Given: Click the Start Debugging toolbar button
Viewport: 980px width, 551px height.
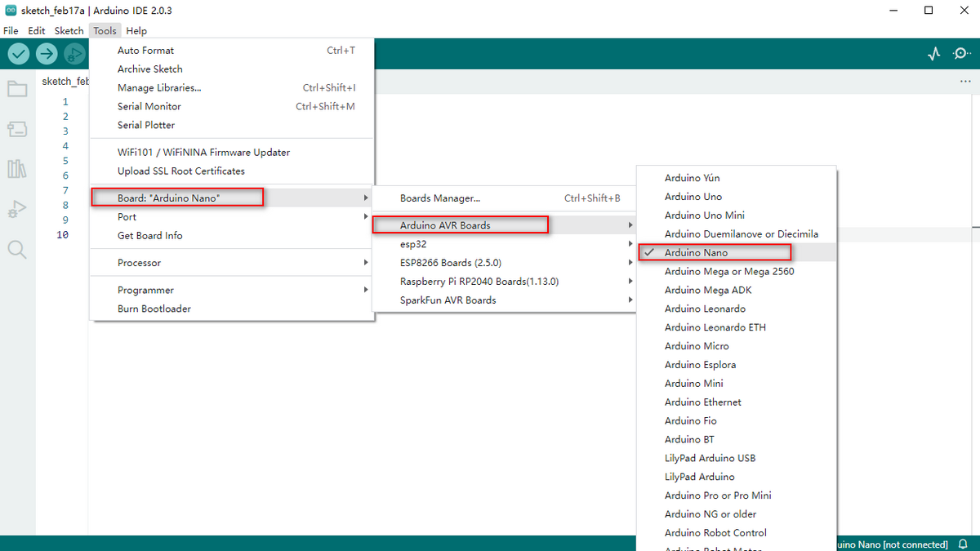Looking at the screenshot, I should [x=74, y=54].
